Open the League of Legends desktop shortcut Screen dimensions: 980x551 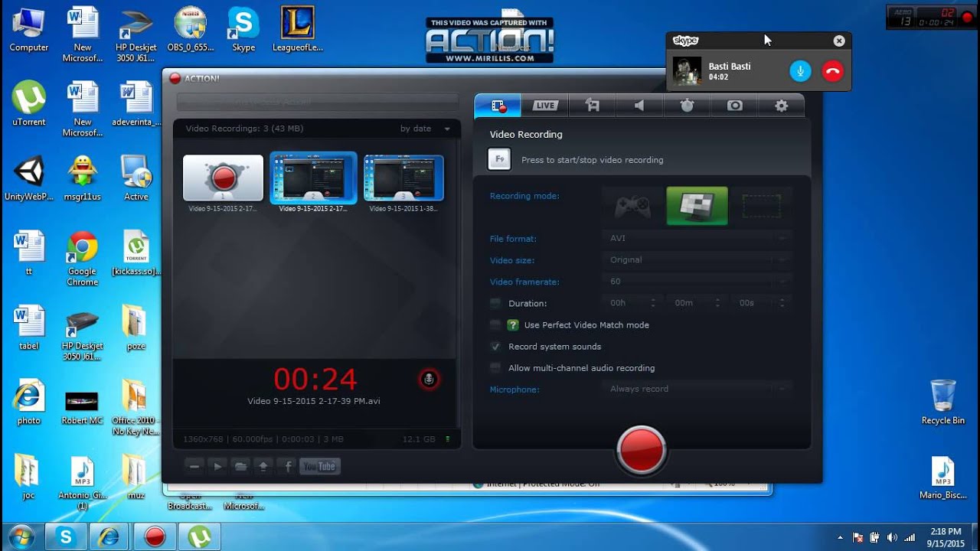tap(297, 31)
